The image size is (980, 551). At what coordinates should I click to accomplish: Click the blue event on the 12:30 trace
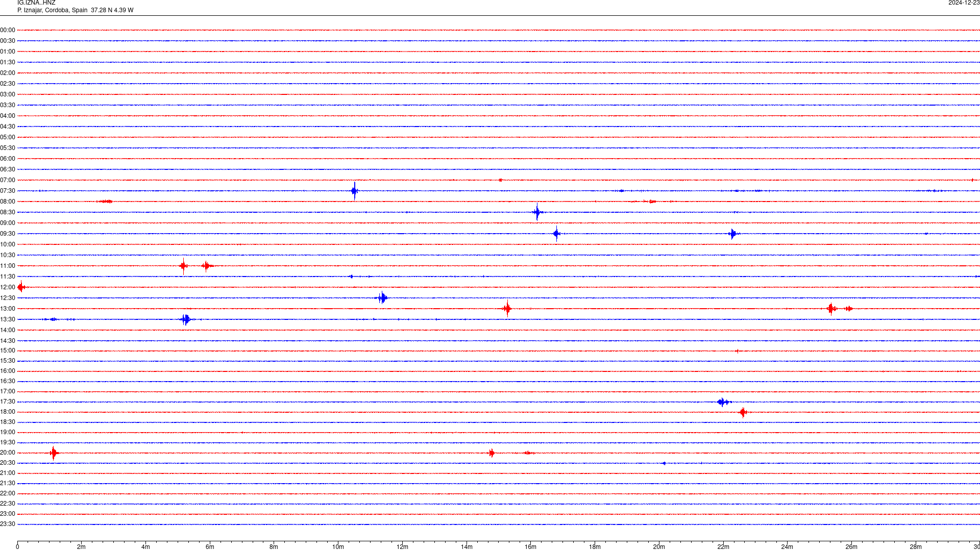(x=382, y=298)
